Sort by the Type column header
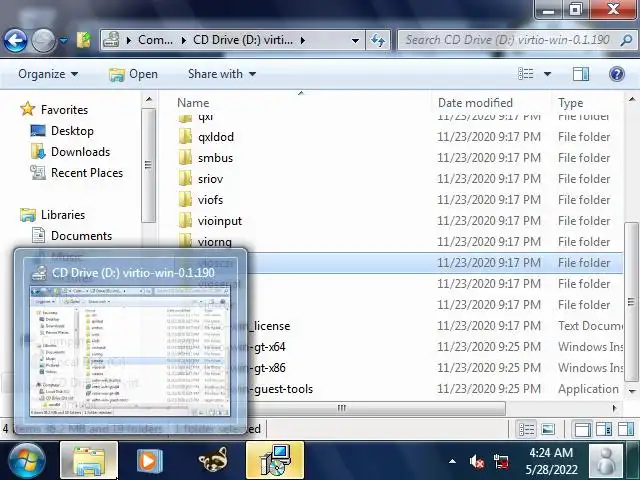This screenshot has width=640, height=480. 571,103
